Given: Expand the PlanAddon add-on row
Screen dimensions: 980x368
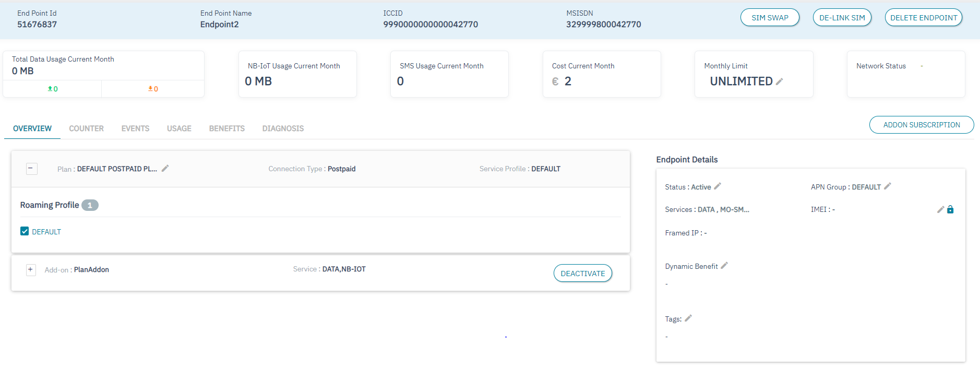Looking at the screenshot, I should (x=31, y=269).
